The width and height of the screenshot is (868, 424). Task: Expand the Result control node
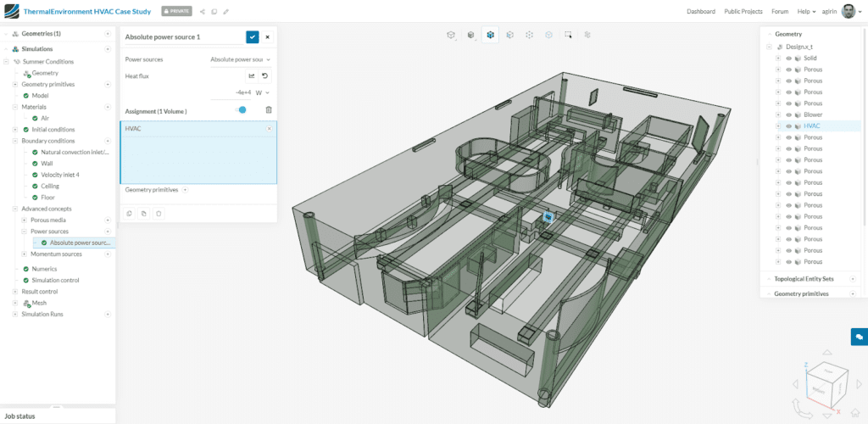(x=15, y=291)
